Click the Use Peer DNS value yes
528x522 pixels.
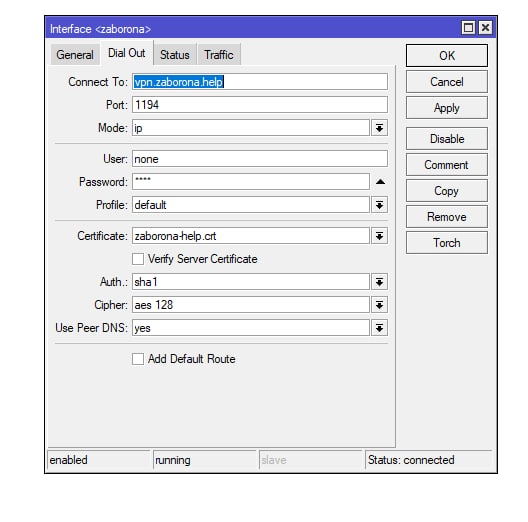pyautogui.click(x=251, y=328)
